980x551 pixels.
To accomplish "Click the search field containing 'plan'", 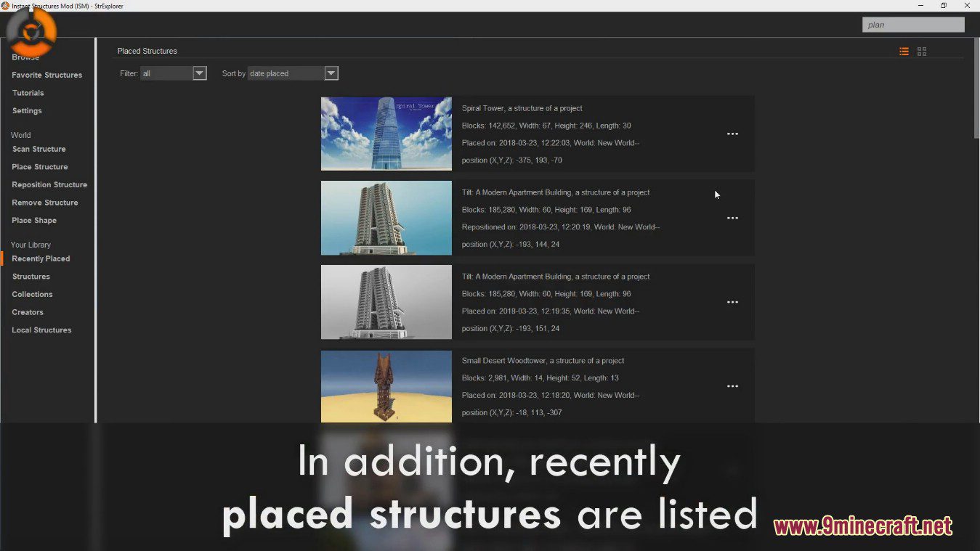I will [x=912, y=25].
